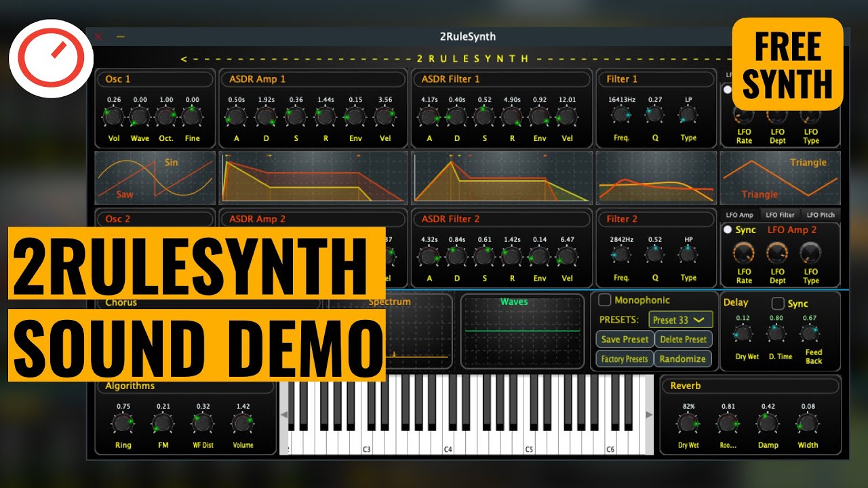
Task: Toggle the Sync radio button for LFO Amp 2
Action: pyautogui.click(x=728, y=230)
